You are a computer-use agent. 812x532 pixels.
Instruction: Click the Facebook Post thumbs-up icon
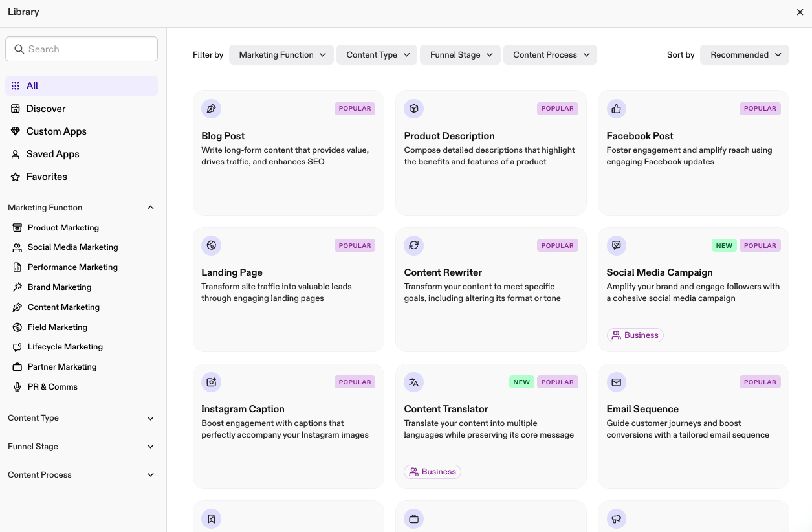pos(617,109)
